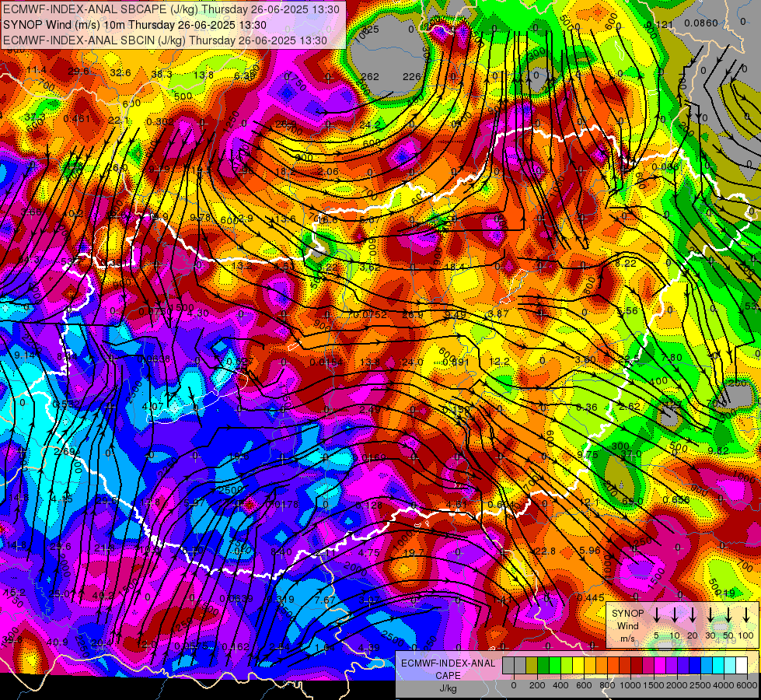Click the 9.49 value on the map

[x=456, y=315]
